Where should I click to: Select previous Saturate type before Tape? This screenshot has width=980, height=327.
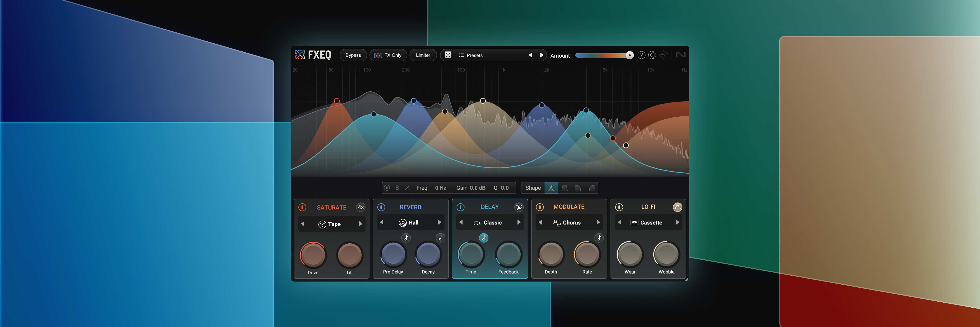point(303,224)
